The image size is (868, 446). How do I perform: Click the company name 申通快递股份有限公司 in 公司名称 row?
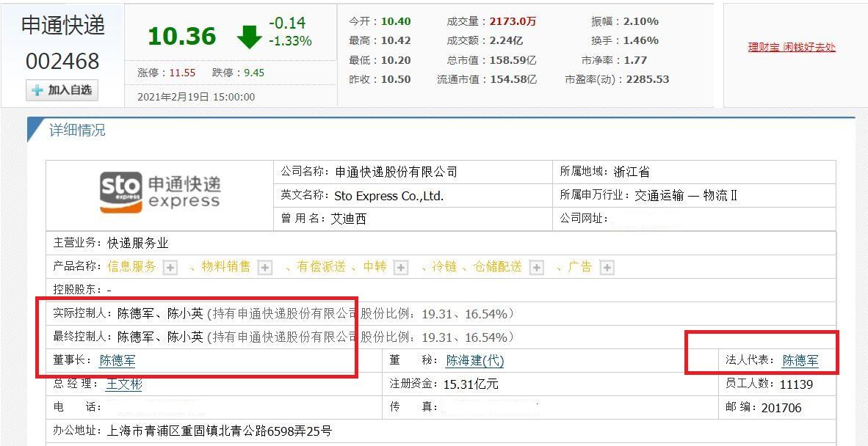tap(397, 172)
